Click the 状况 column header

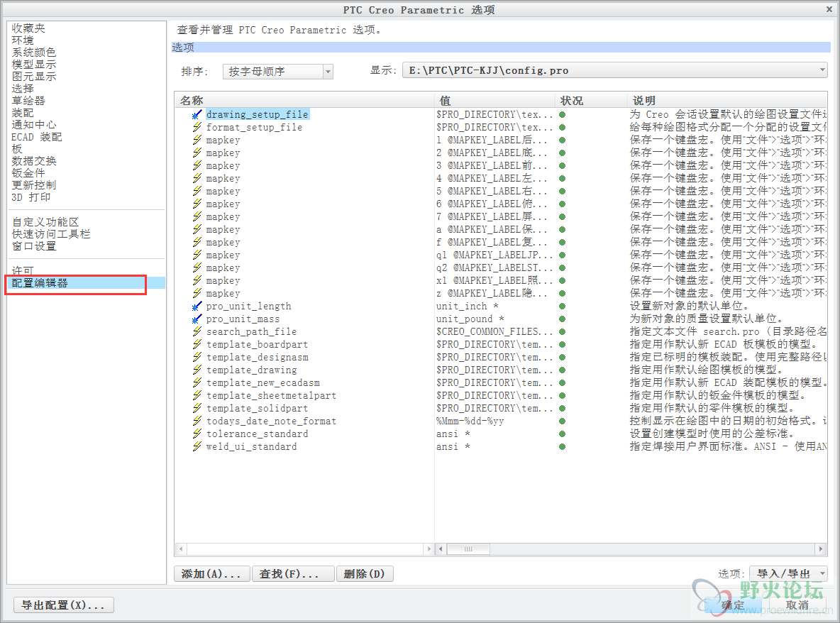[x=591, y=100]
